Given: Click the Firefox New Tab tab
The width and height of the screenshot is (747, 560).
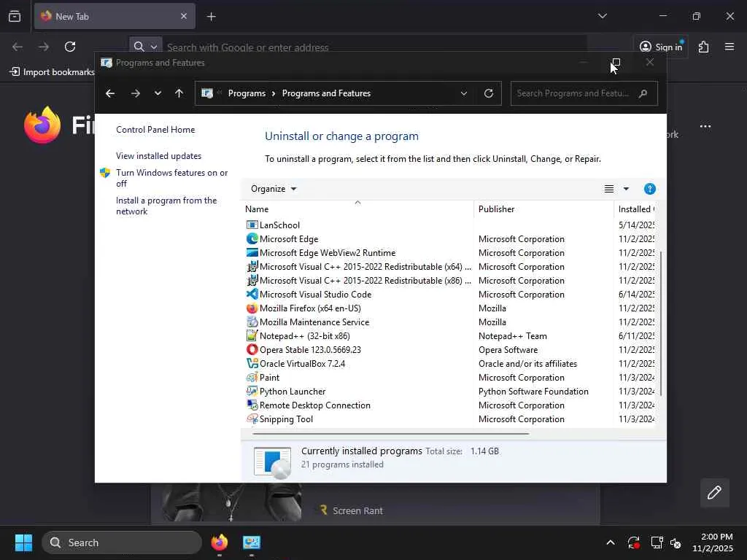Looking at the screenshot, I should coord(115,16).
